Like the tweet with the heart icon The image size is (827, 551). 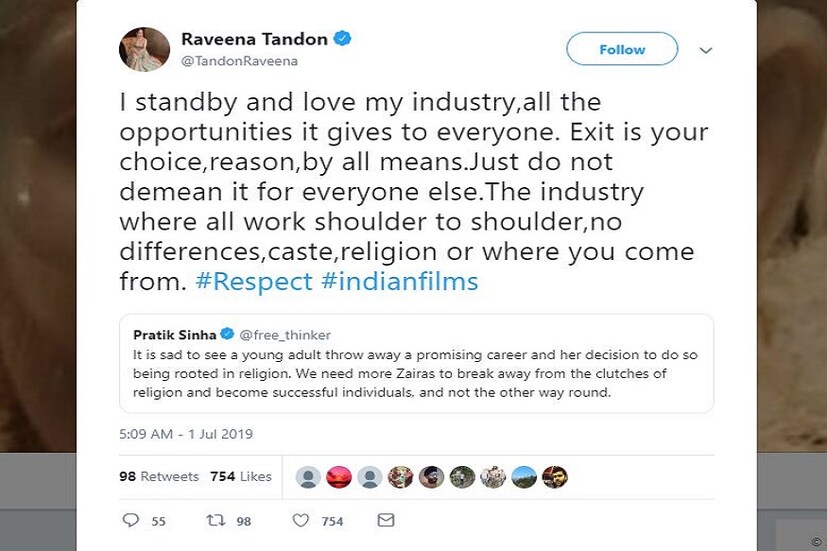click(x=299, y=521)
